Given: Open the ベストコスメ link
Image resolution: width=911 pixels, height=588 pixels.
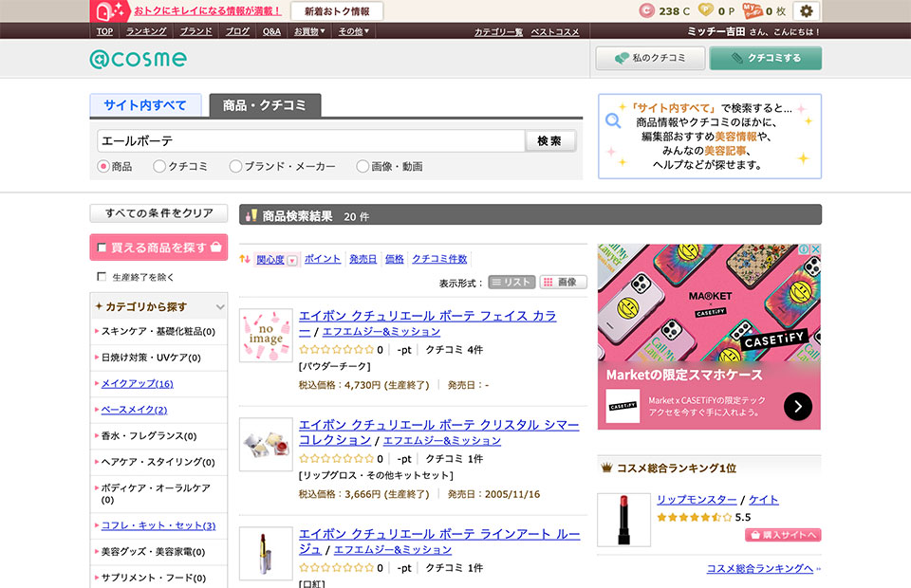Looking at the screenshot, I should [x=555, y=32].
